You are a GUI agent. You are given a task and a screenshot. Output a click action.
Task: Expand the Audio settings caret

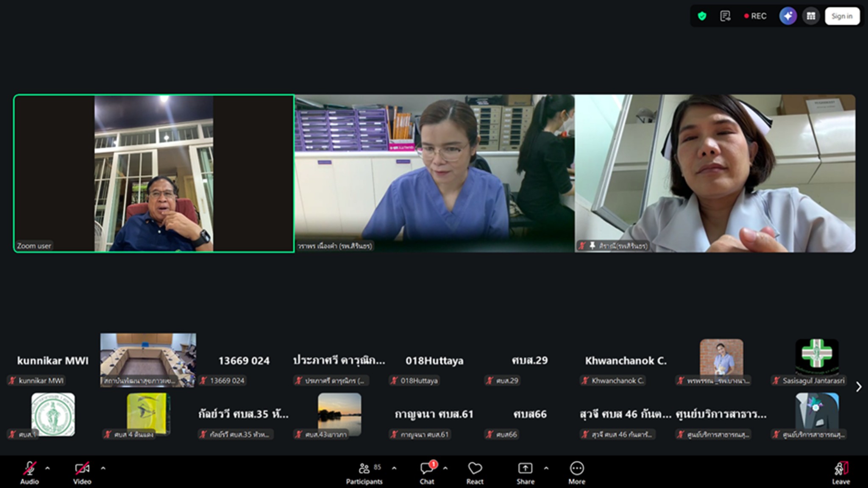click(x=47, y=468)
